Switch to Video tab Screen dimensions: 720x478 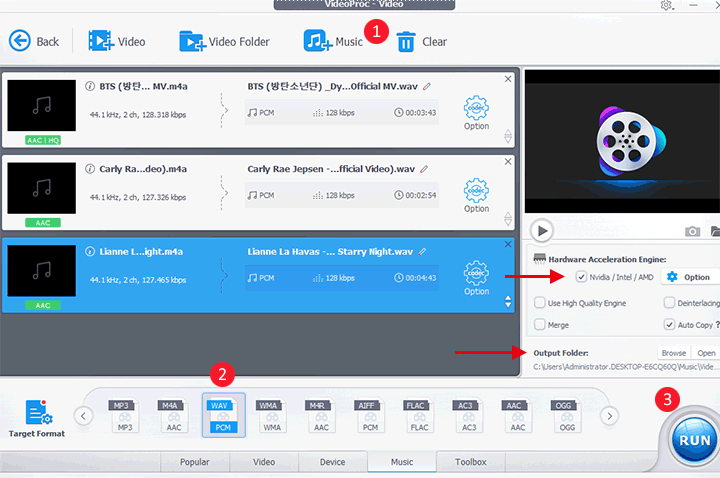pyautogui.click(x=264, y=461)
